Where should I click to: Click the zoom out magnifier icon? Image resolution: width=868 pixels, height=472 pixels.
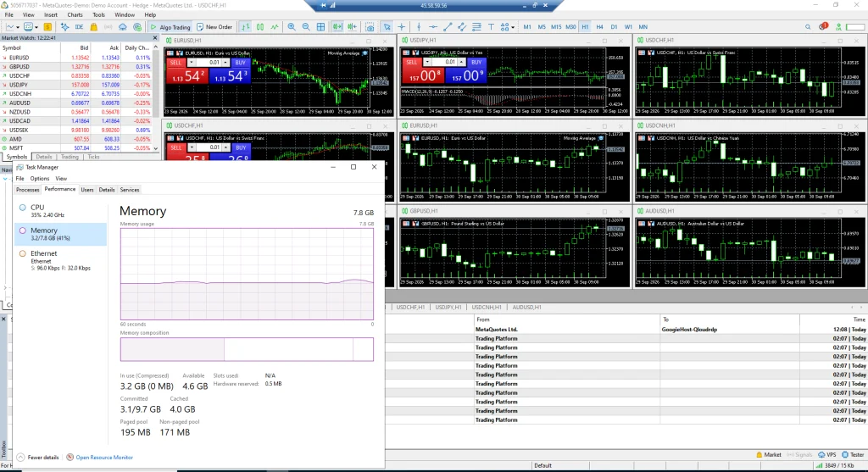click(x=305, y=26)
